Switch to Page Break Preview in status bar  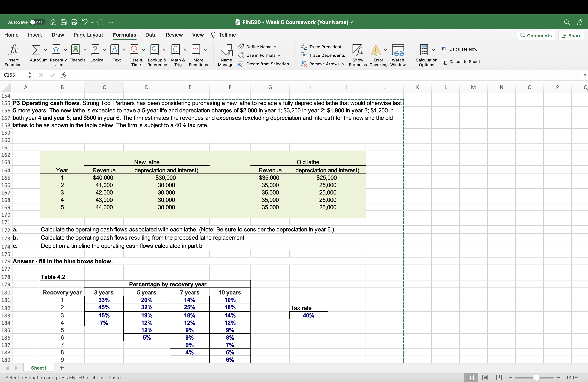point(499,378)
